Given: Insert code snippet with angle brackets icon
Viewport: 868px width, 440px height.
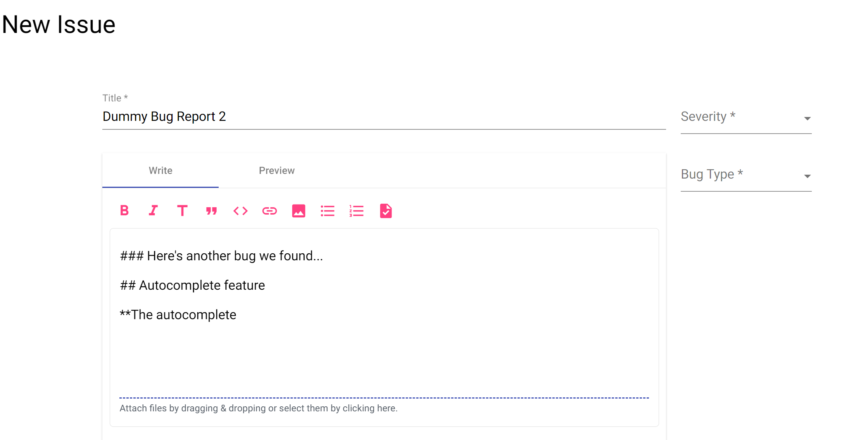Looking at the screenshot, I should pos(240,211).
